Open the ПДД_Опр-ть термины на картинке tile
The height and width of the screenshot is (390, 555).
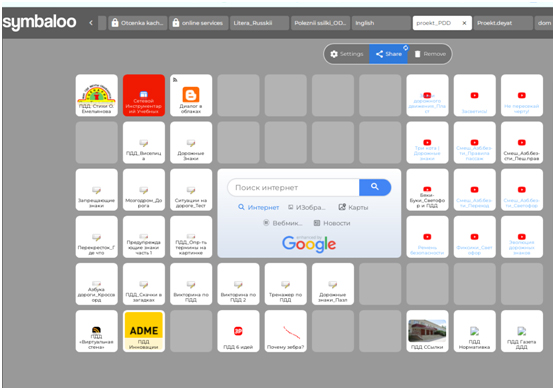pos(191,237)
